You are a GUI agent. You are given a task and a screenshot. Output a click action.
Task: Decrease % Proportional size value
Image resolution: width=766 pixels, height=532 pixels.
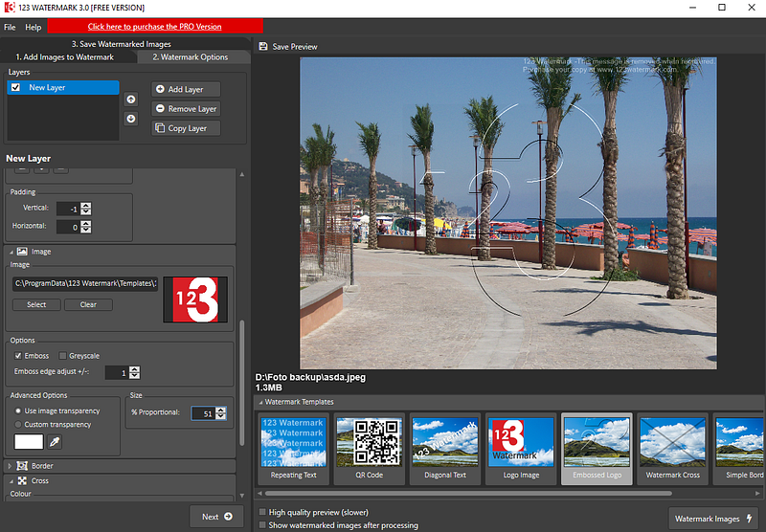pyautogui.click(x=221, y=417)
